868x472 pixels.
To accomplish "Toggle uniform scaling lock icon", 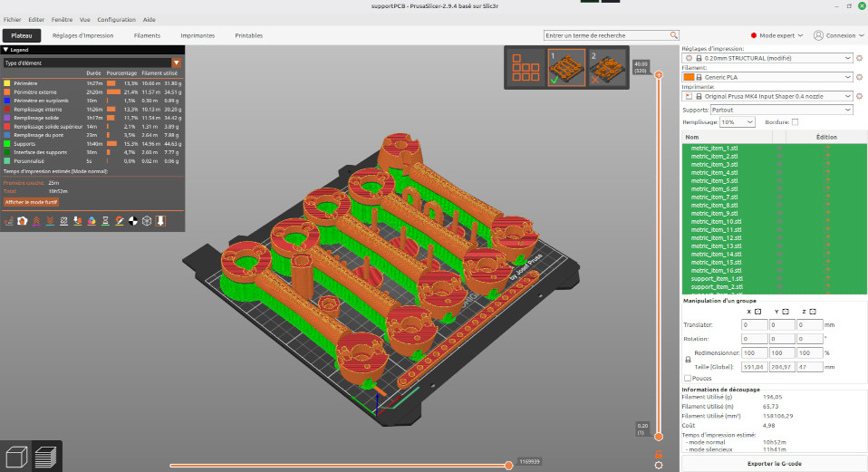I will click(x=688, y=360).
